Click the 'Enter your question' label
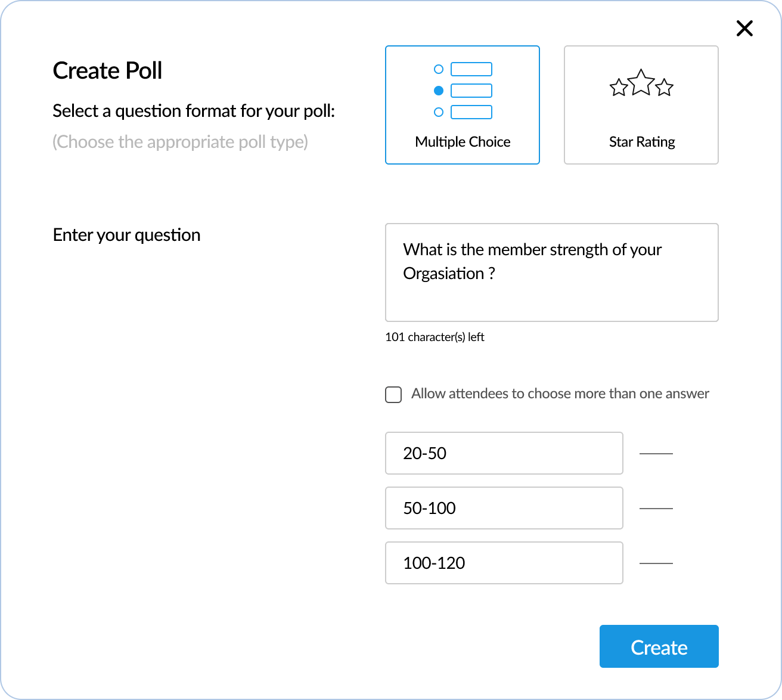The height and width of the screenshot is (700, 782). click(126, 235)
